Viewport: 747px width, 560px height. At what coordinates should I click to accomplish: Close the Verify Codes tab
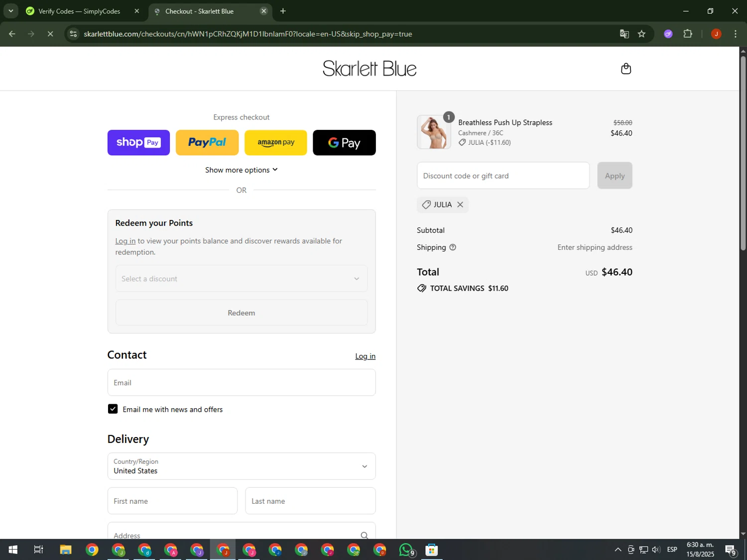(137, 11)
